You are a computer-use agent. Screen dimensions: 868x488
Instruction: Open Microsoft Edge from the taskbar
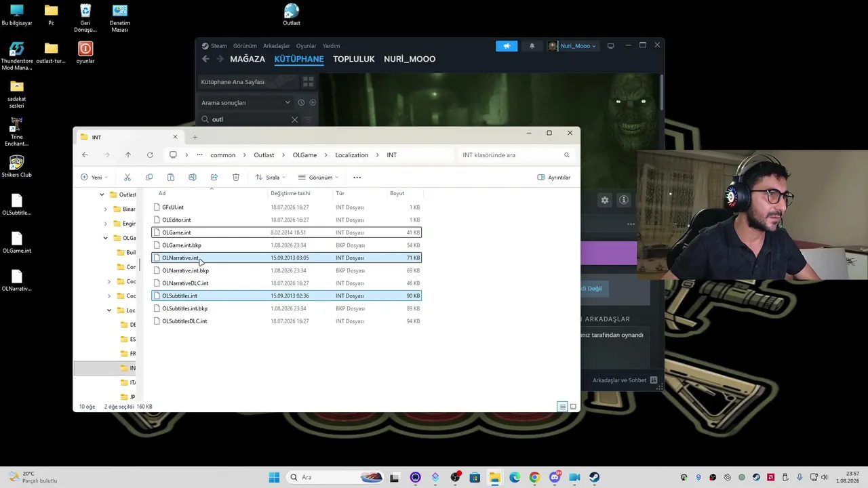(x=515, y=477)
